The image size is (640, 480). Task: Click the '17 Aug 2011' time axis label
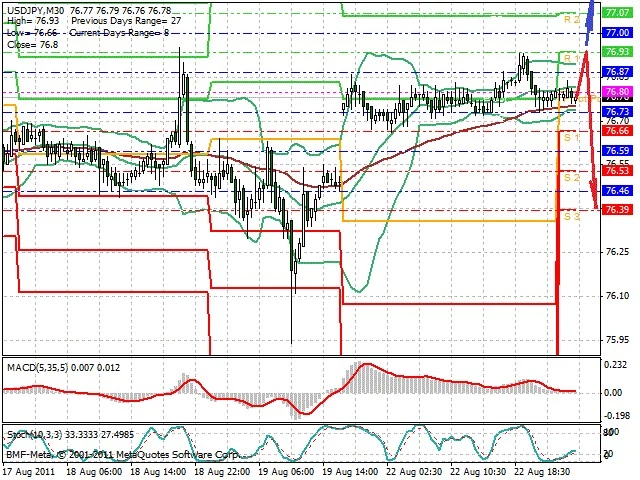29,472
